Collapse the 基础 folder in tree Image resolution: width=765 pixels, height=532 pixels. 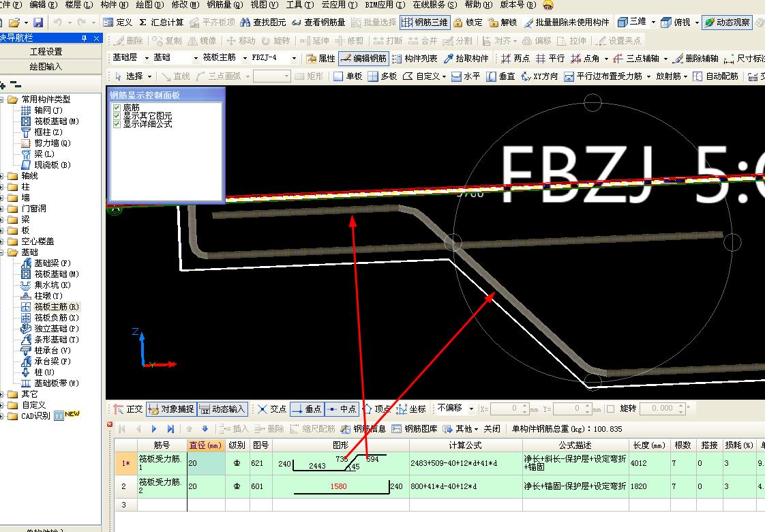point(3,252)
